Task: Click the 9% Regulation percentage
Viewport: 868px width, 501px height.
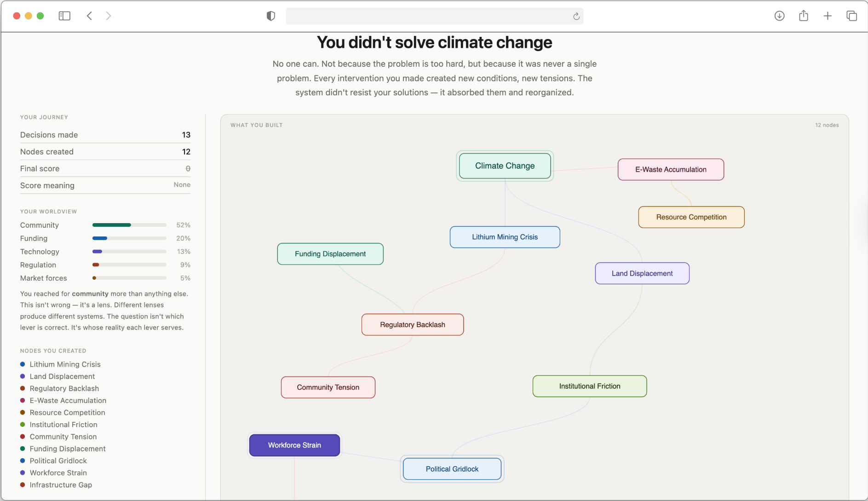Action: click(x=185, y=265)
